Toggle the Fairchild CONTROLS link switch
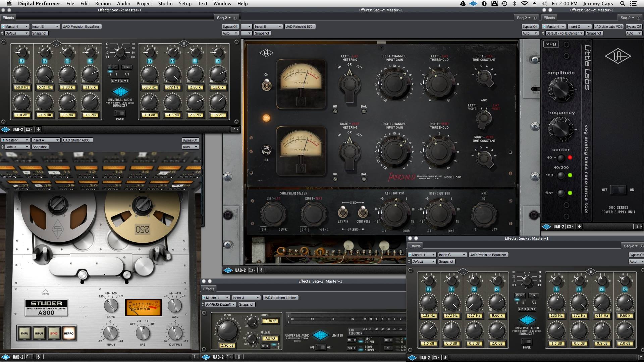644x362 pixels. 363,212
